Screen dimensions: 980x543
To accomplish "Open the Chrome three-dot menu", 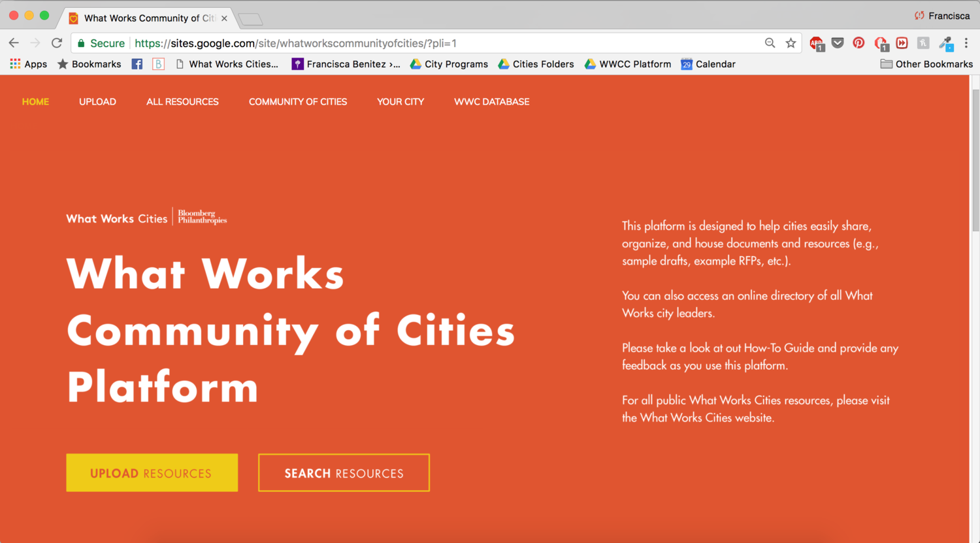I will [966, 43].
